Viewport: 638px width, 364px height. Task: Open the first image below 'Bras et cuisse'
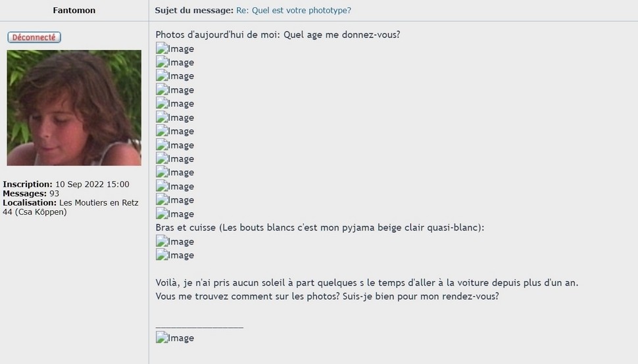(175, 242)
